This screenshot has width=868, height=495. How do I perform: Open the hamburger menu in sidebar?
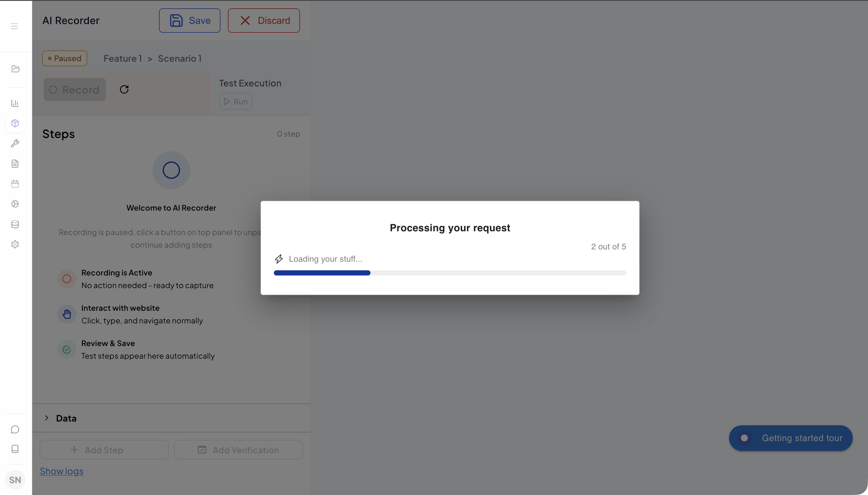[x=14, y=26]
